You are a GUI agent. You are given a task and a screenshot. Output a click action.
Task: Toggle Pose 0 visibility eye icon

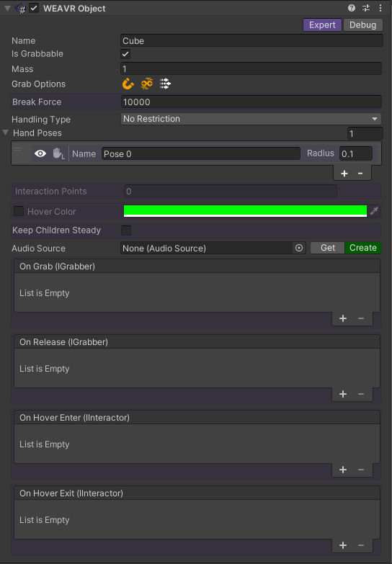[40, 153]
